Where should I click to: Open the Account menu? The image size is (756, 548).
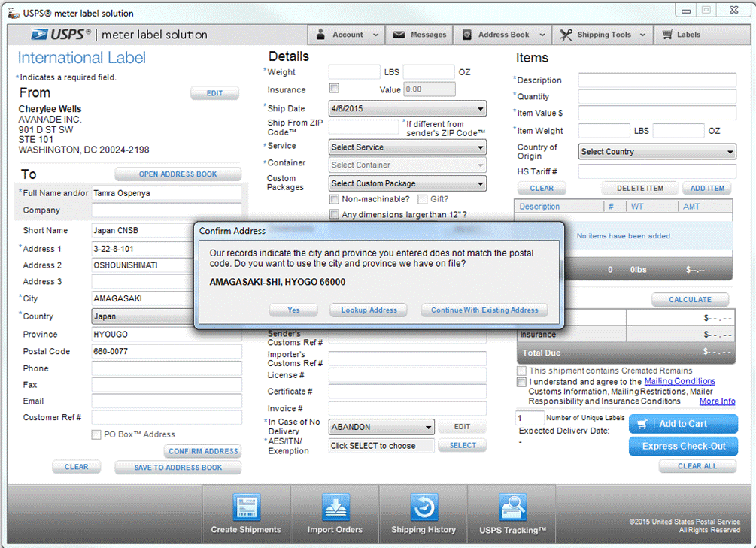347,35
